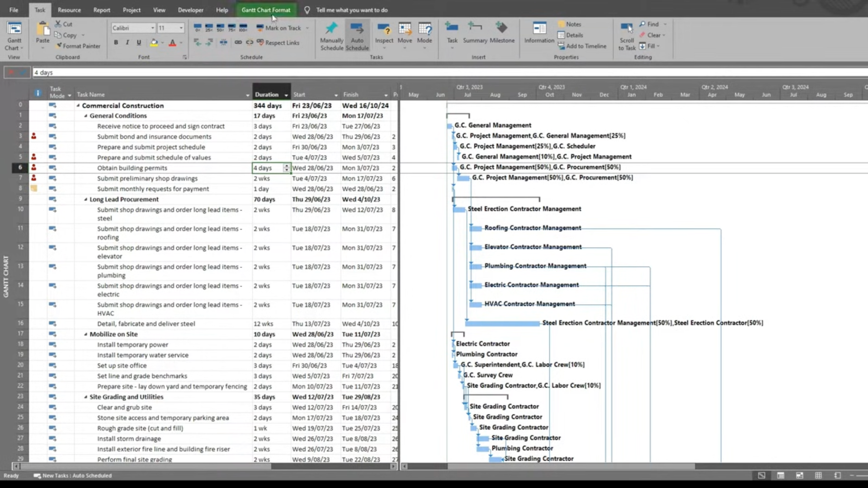Mark task as 50% complete

pos(220,28)
